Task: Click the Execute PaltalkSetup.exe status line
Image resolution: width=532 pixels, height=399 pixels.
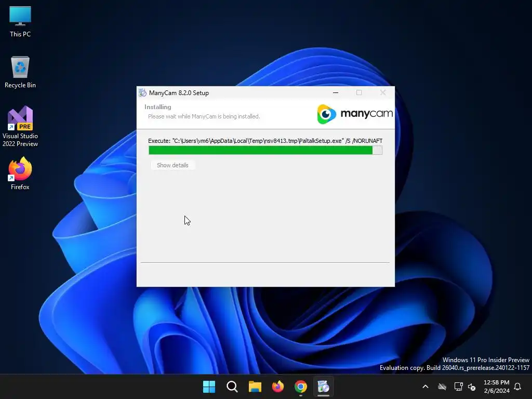Action: pos(265,141)
